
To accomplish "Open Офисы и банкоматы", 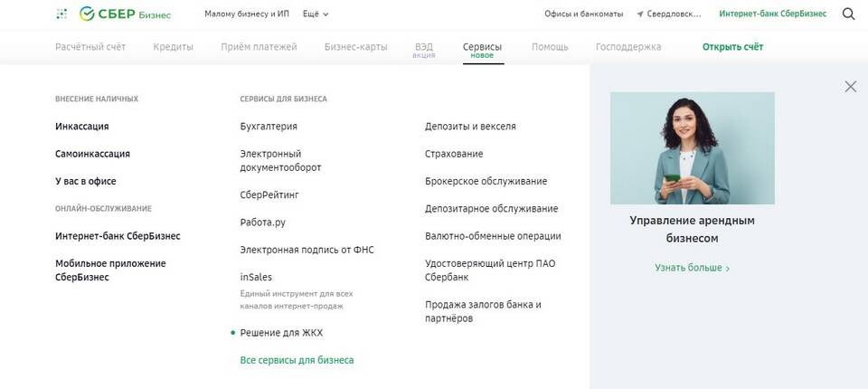I will [583, 14].
